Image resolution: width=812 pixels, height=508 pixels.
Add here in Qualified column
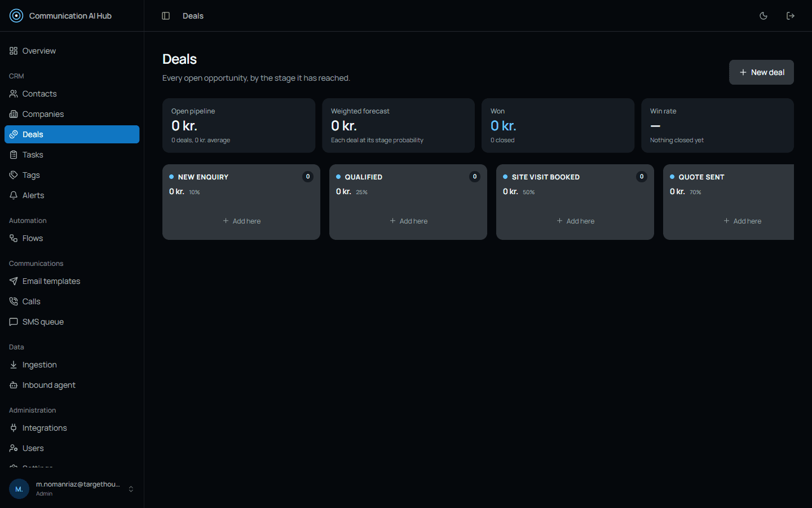408,221
